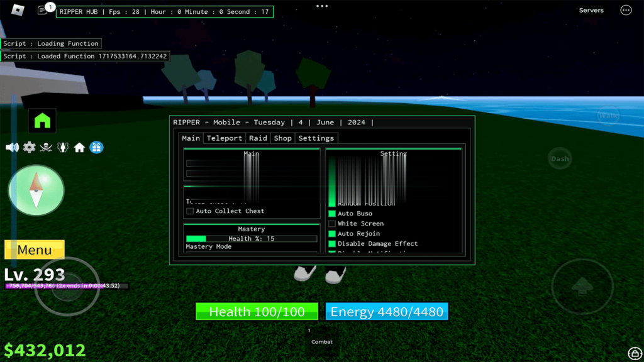The width and height of the screenshot is (644, 362).
Task: Click the lock icon in bottom corner
Action: click(635, 353)
